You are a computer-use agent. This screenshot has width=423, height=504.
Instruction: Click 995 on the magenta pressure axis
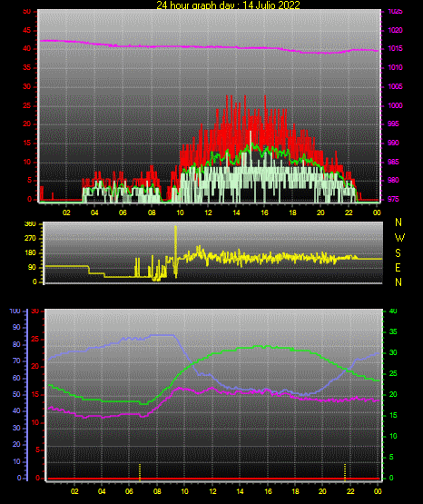[x=393, y=124]
